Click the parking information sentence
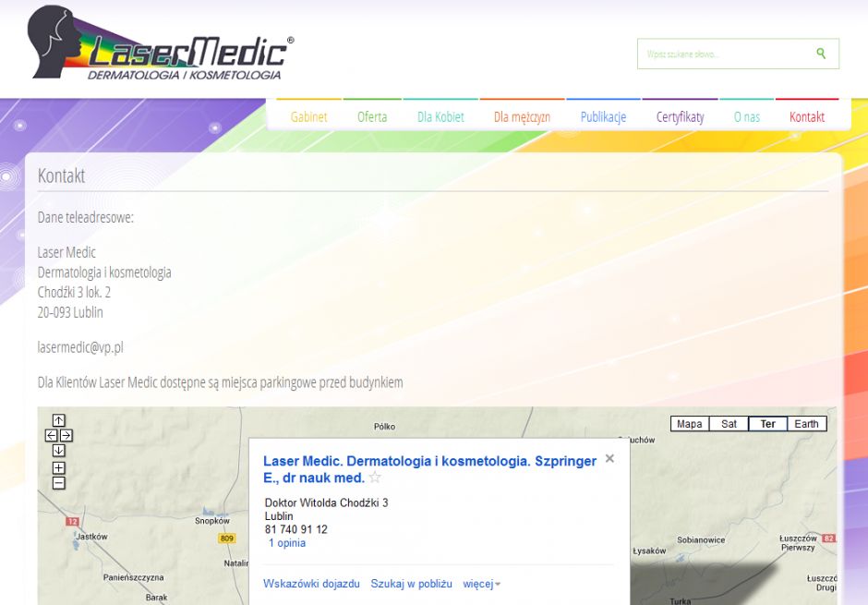 221,381
